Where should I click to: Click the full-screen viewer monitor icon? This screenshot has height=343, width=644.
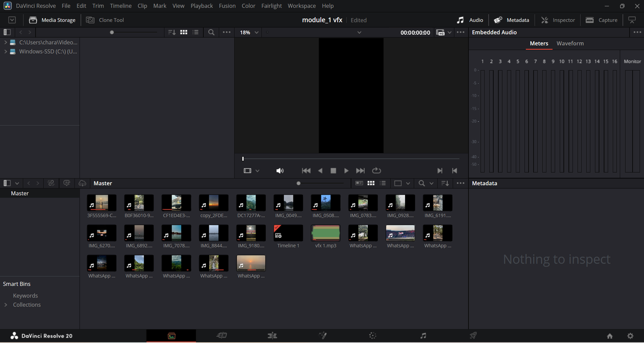coord(632,20)
